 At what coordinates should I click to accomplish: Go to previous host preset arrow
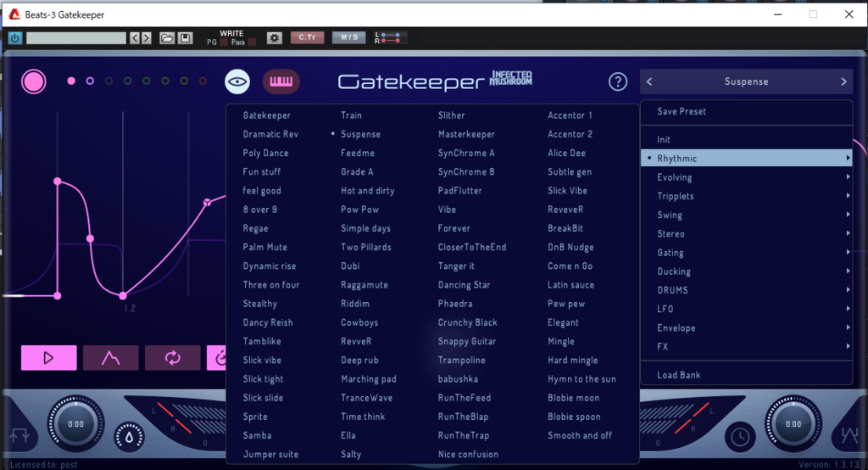tap(135, 37)
